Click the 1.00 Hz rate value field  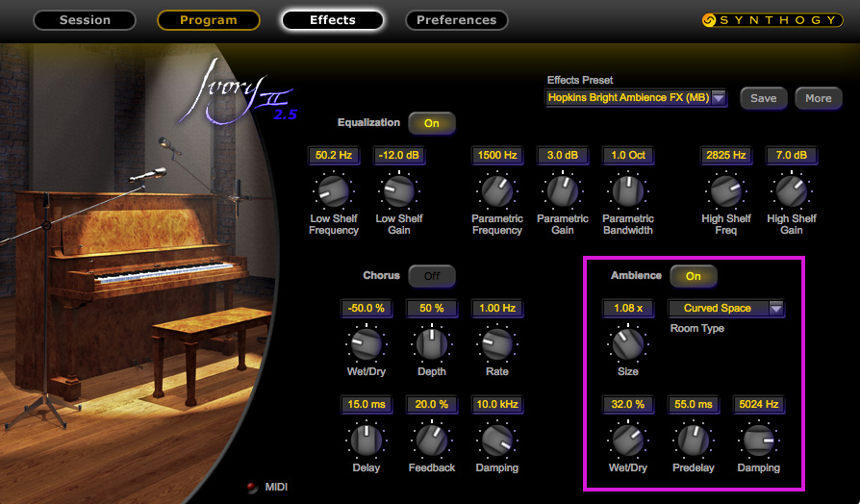pyautogui.click(x=497, y=308)
